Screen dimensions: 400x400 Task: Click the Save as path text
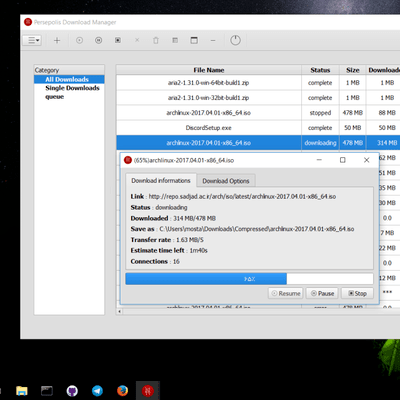257,229
